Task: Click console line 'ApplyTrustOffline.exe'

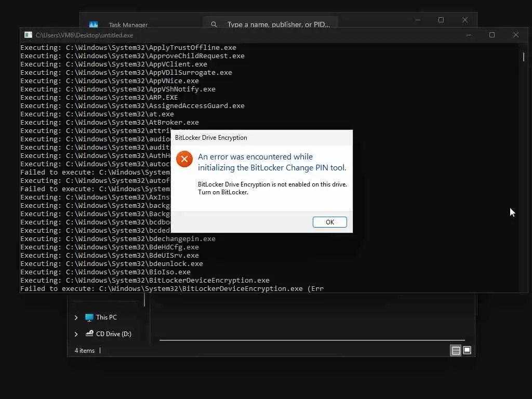Action: pos(128,47)
